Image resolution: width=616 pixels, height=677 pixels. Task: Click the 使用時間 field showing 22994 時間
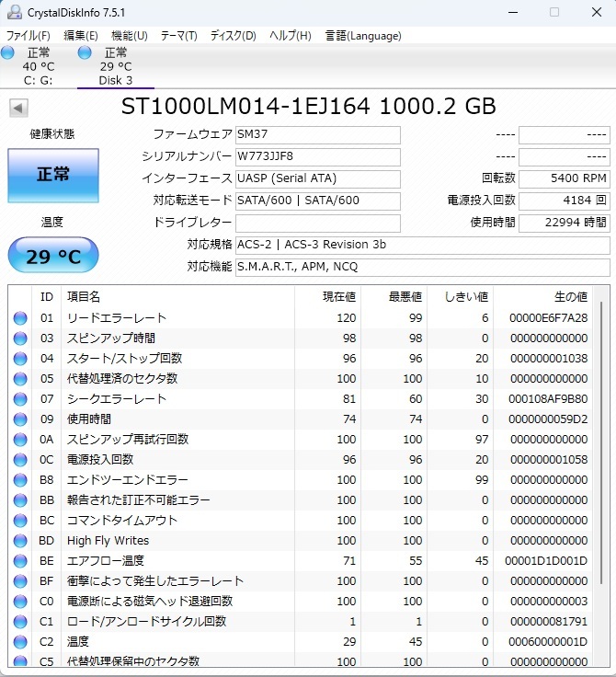tap(565, 224)
